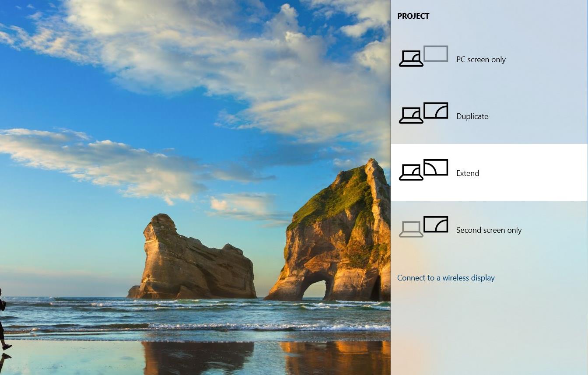This screenshot has width=588, height=375.
Task: Click the Duplicate display mode icon
Action: (423, 113)
